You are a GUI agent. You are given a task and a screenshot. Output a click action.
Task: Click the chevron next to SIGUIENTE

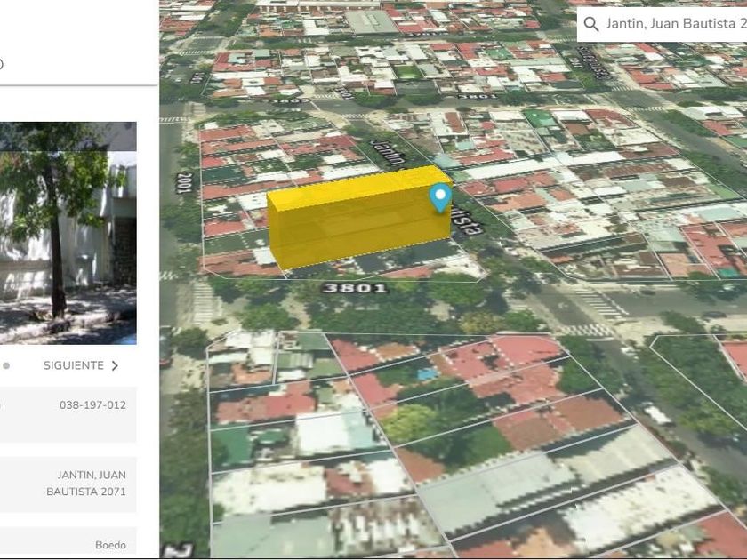click(x=115, y=365)
